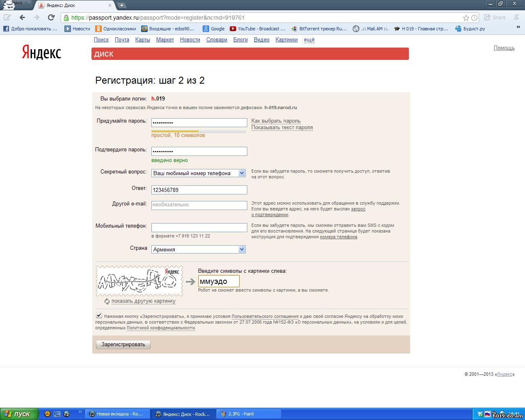Switch to Новая вкладка taskbar window

click(x=117, y=414)
